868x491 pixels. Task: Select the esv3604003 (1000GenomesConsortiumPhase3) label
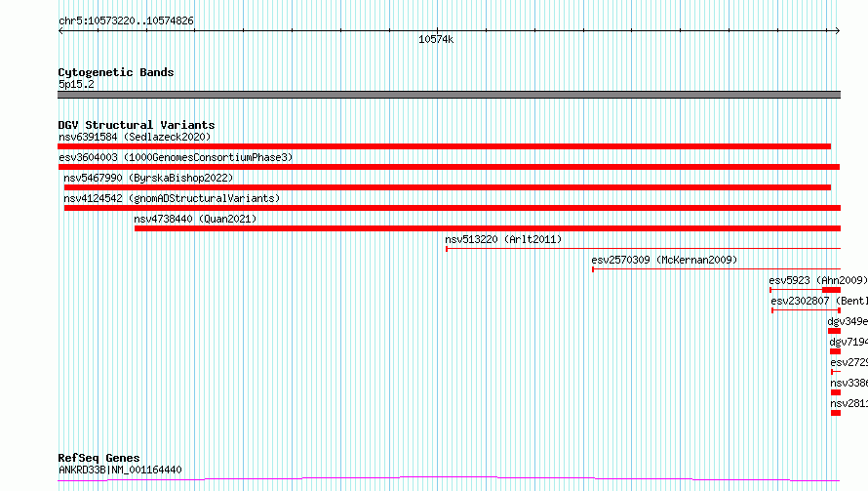point(176,157)
